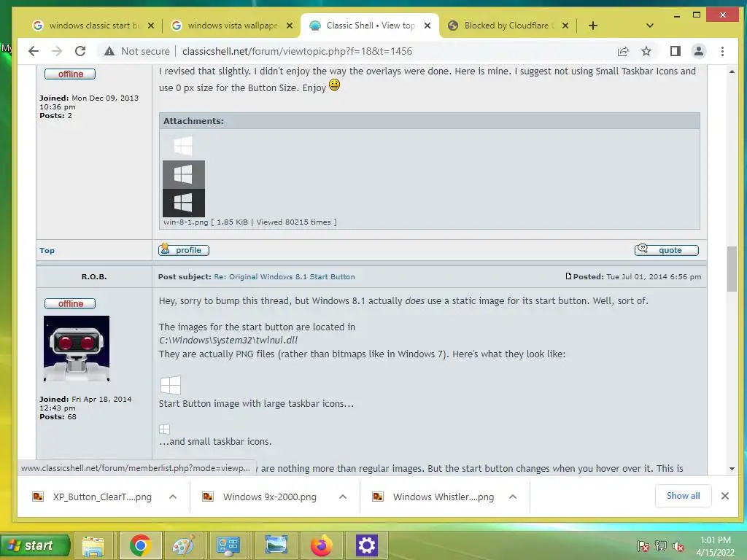Click the profile button under first post
This screenshot has width=747, height=560.
(x=184, y=250)
